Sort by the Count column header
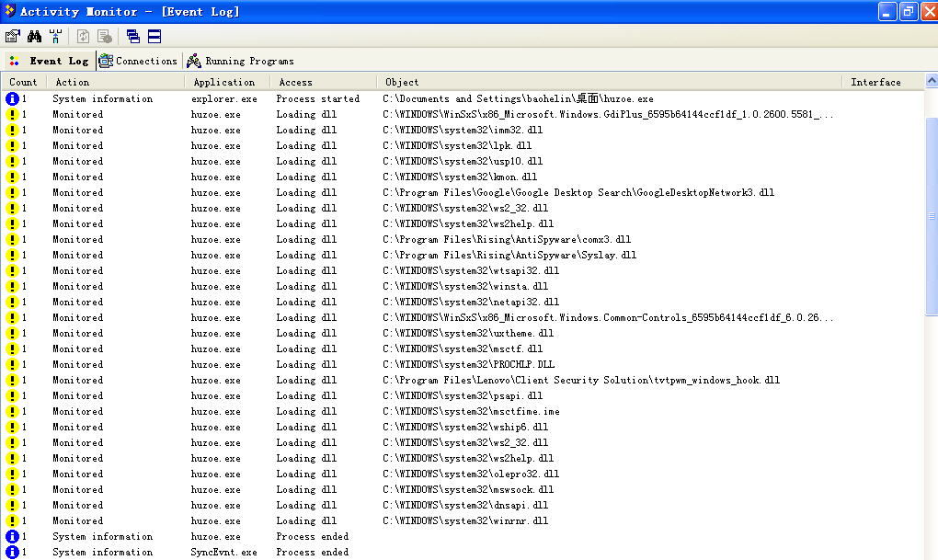This screenshot has width=938, height=560. 23,82
